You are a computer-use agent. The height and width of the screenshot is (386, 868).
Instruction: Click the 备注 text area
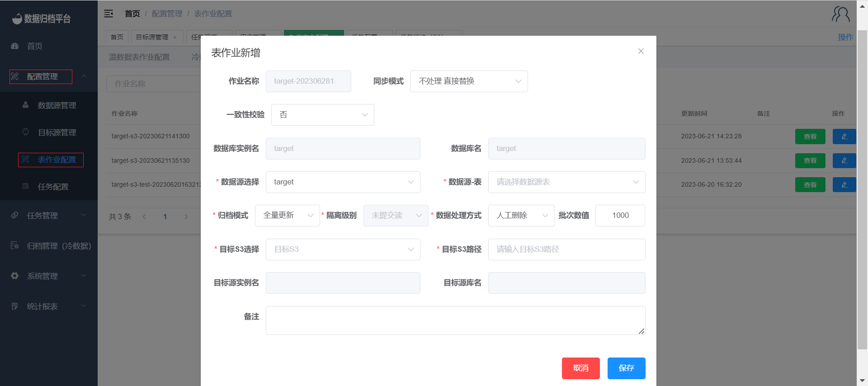point(456,320)
